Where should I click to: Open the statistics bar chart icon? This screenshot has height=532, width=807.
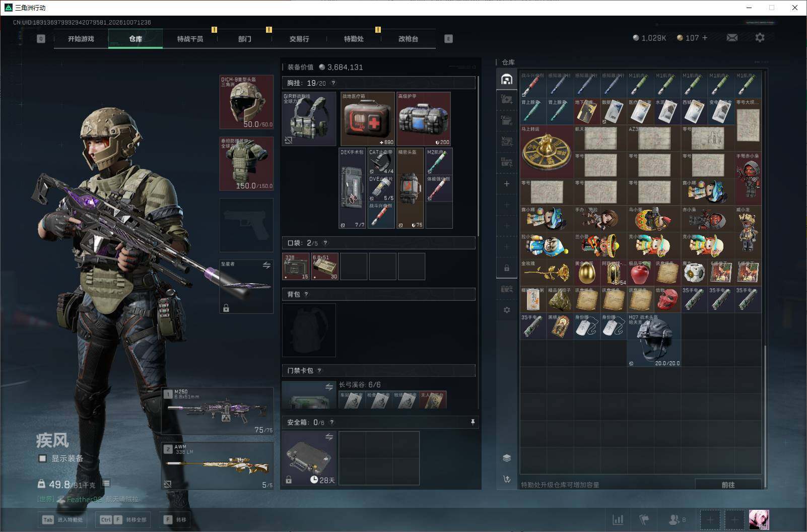618,519
